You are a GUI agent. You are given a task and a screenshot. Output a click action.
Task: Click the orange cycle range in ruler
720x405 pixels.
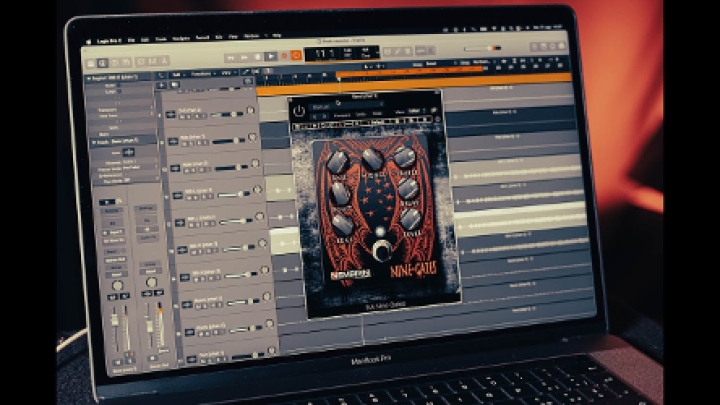(x=409, y=71)
